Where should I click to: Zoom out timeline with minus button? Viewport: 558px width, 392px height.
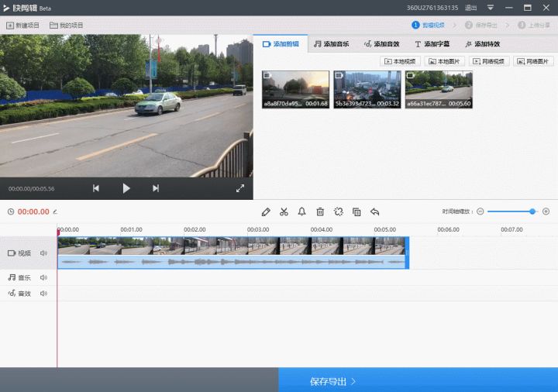[x=480, y=211]
